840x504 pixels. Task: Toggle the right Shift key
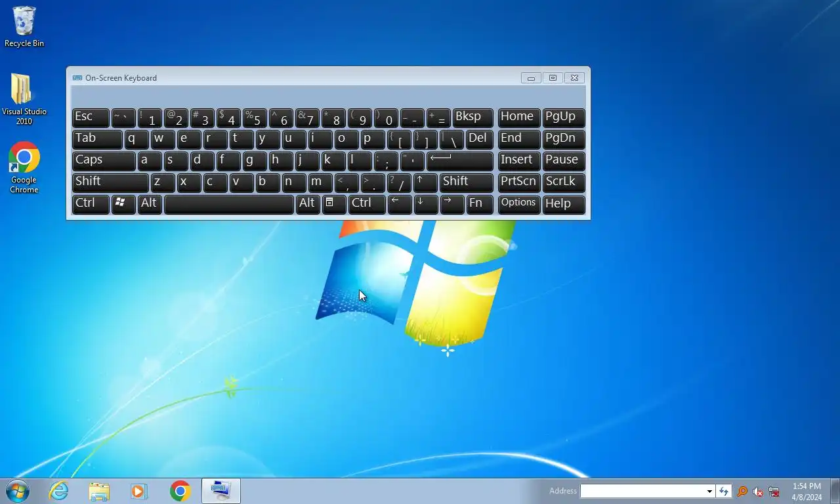[467, 182]
